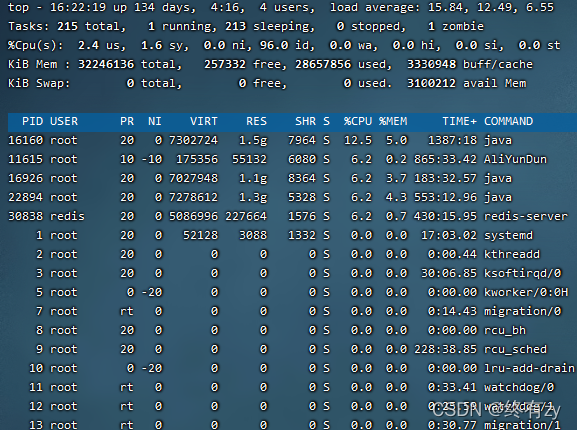
Task: Click the PID column header
Action: coord(32,121)
